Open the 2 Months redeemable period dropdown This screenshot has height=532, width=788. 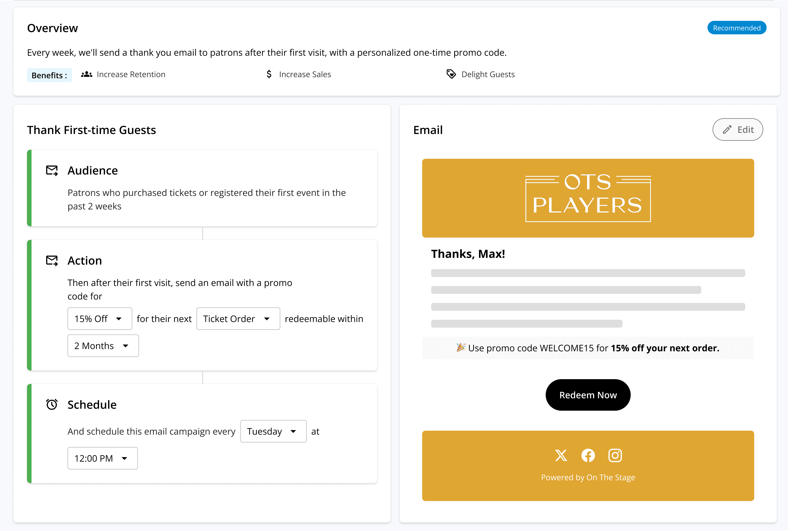(103, 345)
